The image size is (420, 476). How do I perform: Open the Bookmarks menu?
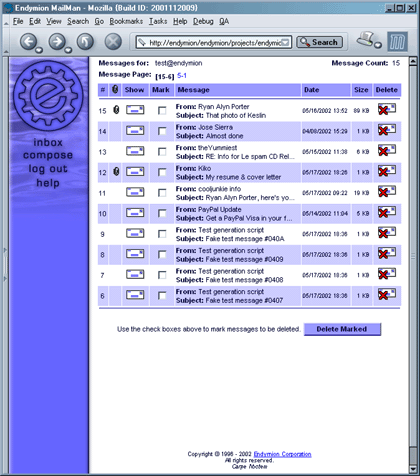point(126,22)
